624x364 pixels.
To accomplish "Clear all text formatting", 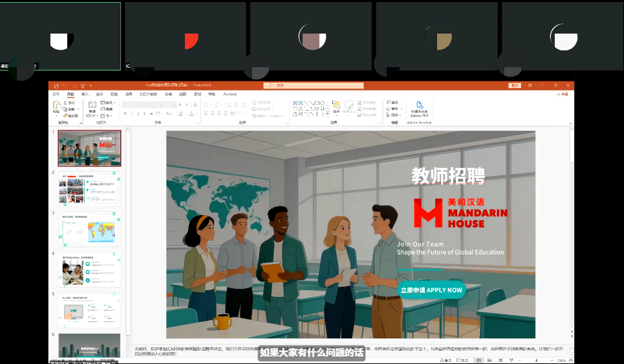I will (x=196, y=105).
